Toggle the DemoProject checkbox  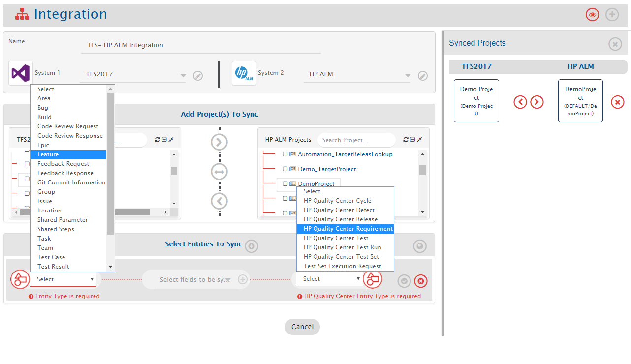[285, 184]
